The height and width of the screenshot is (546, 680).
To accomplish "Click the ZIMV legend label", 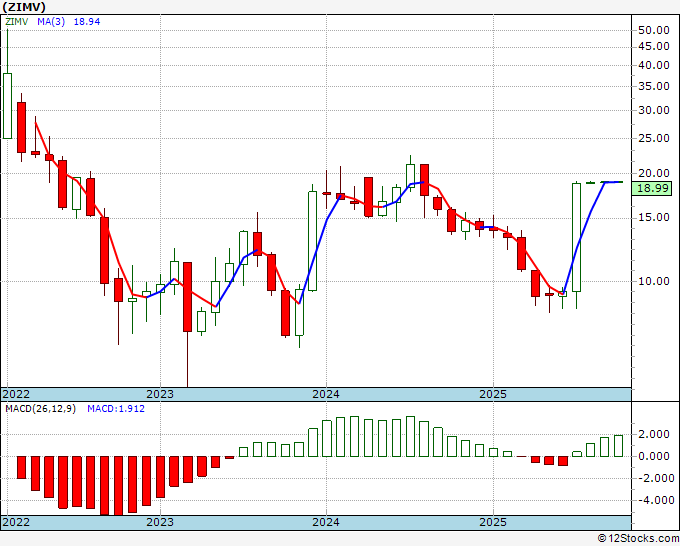I will point(16,22).
